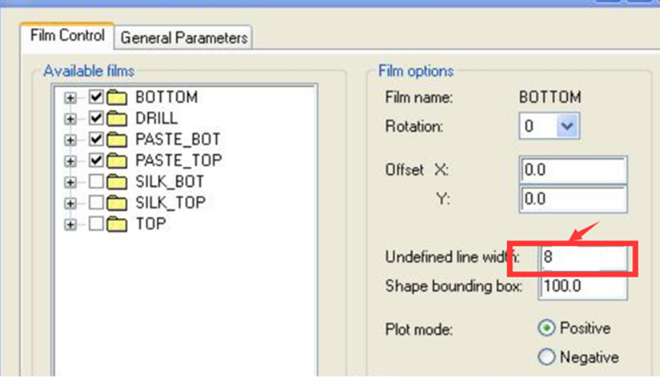This screenshot has width=660, height=381.
Task: Switch to the General Parameters tab
Action: tap(184, 38)
